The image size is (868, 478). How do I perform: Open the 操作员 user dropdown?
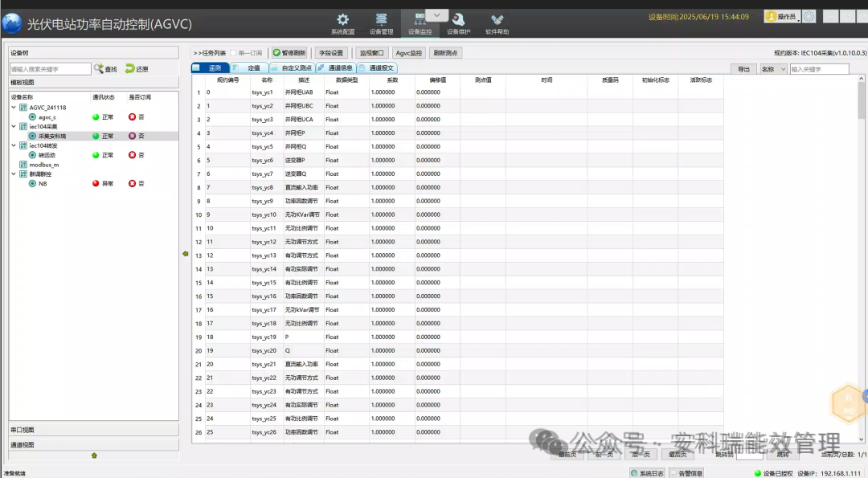[782, 17]
